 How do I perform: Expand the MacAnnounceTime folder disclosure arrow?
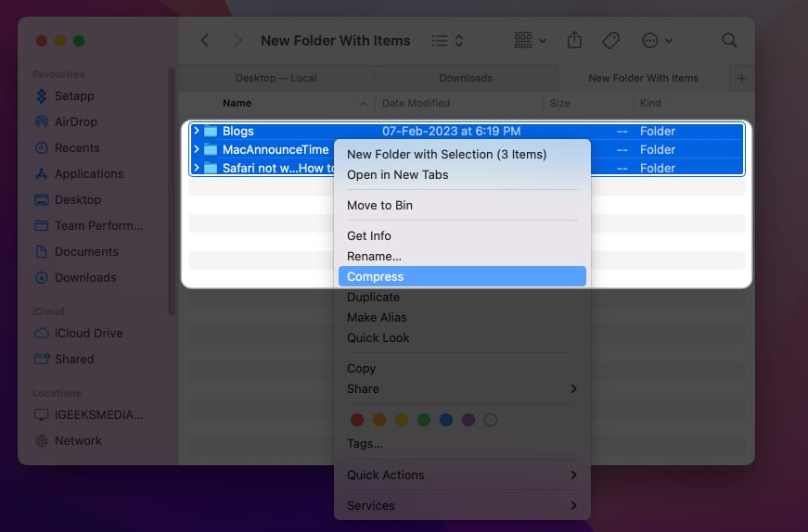click(197, 149)
